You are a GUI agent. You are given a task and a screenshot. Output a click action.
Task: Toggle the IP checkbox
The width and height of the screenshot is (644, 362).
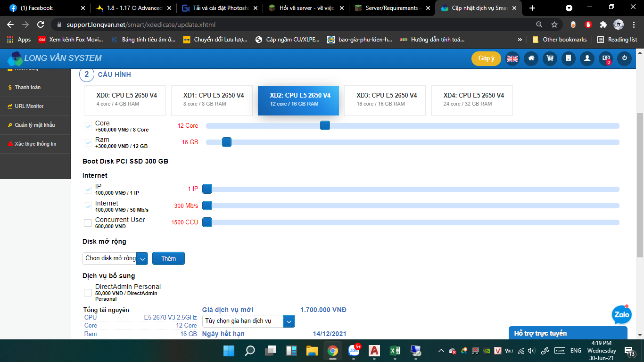tap(88, 189)
